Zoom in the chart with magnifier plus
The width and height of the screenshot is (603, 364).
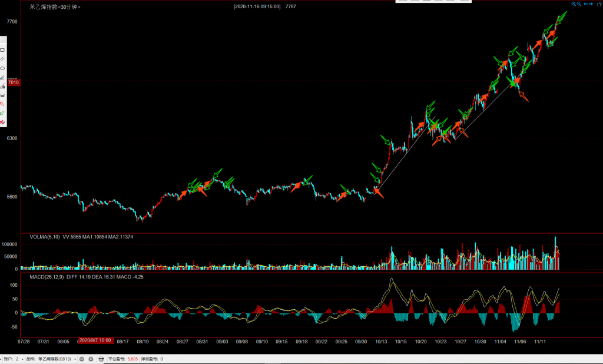(574, 4)
